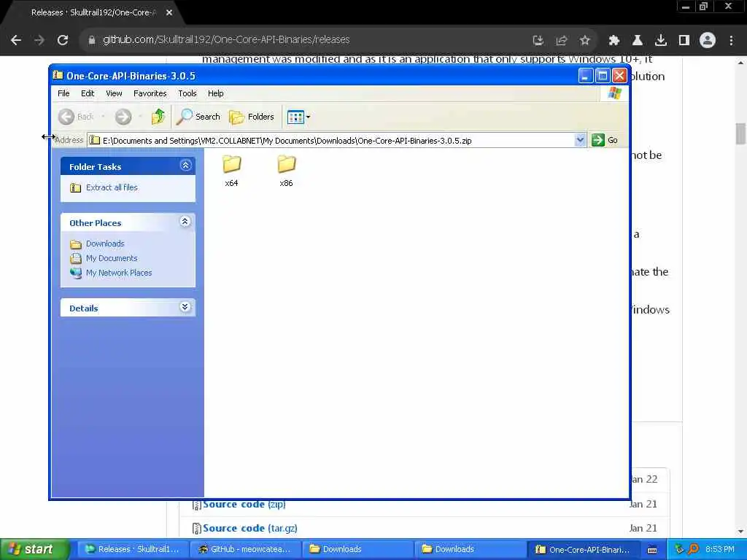This screenshot has width=747, height=560.
Task: Open My Network Places link
Action: coord(119,273)
